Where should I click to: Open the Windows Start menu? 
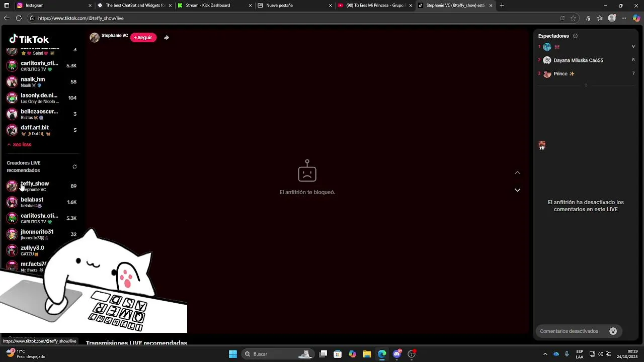[233, 354]
